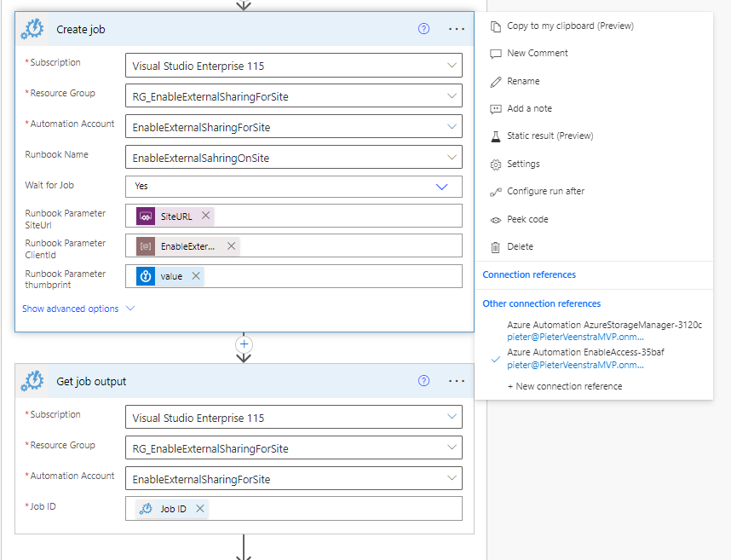Click the Job ID token icon
This screenshot has height=560, width=731.
point(147,508)
